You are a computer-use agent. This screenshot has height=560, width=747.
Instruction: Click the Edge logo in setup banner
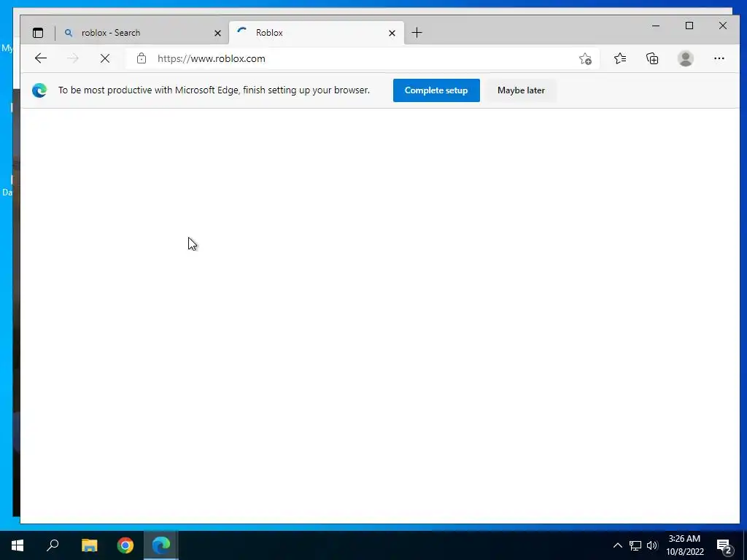[x=39, y=90]
